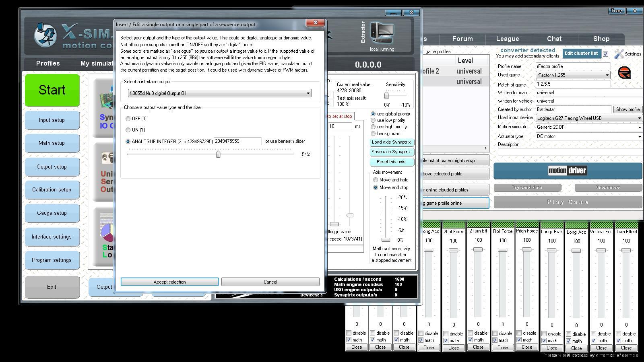
Task: Select the OFF (0) radio option
Action: click(128, 119)
